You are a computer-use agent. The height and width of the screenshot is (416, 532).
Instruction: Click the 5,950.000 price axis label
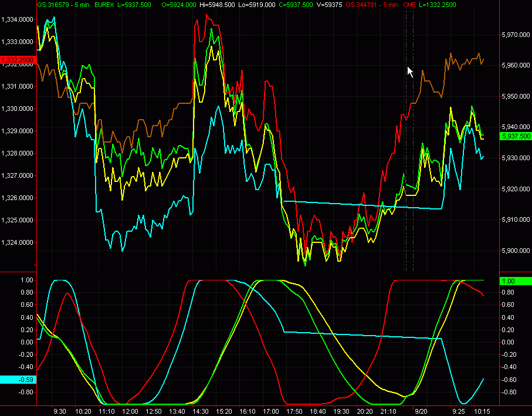516,96
